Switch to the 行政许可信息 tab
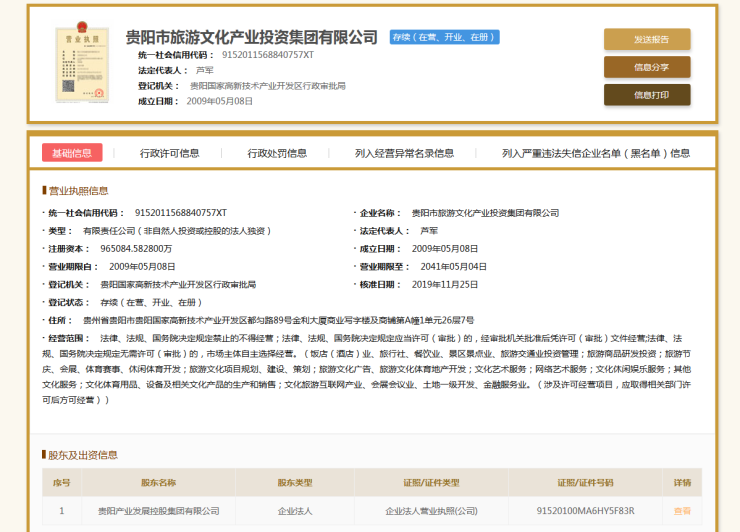 169,153
